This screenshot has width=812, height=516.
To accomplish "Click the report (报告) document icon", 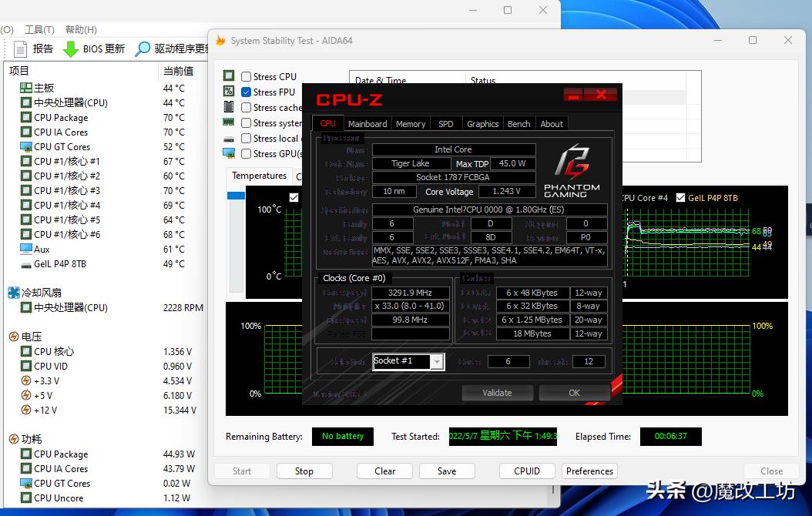I will click(21, 49).
